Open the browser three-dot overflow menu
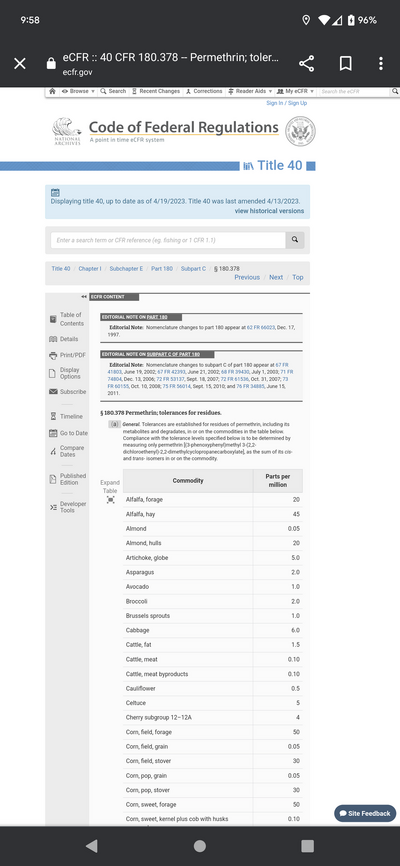 pos(381,64)
